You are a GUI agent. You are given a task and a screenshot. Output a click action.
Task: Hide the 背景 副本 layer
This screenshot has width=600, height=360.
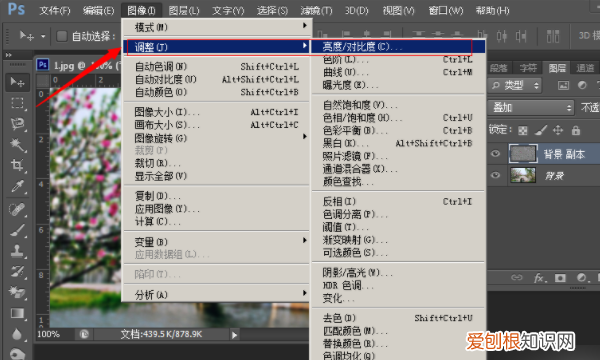pyautogui.click(x=496, y=154)
